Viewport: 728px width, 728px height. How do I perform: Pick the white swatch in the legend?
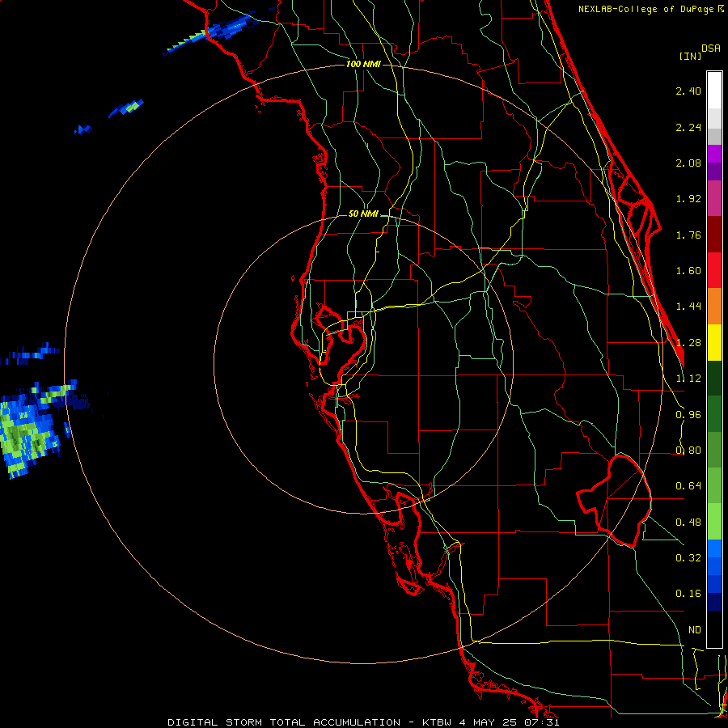coord(714,90)
